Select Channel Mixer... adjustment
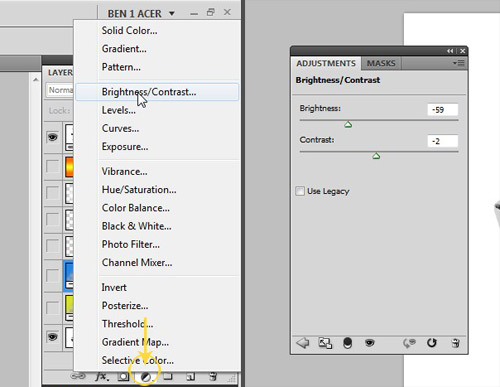This screenshot has width=500, height=387. click(137, 263)
